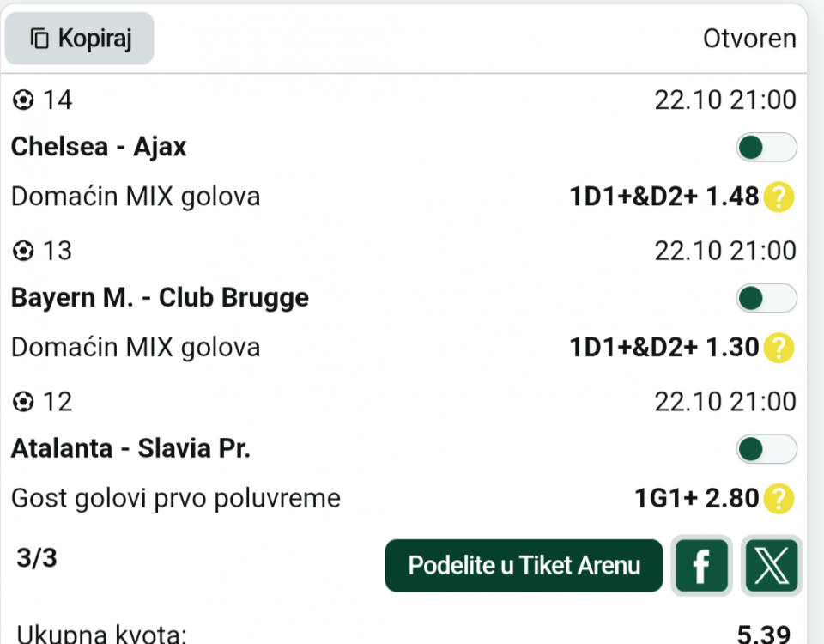Screen dimensions: 824x644
Task: Open the Bayern M. - Club Brugge match
Action: pyautogui.click(x=160, y=299)
